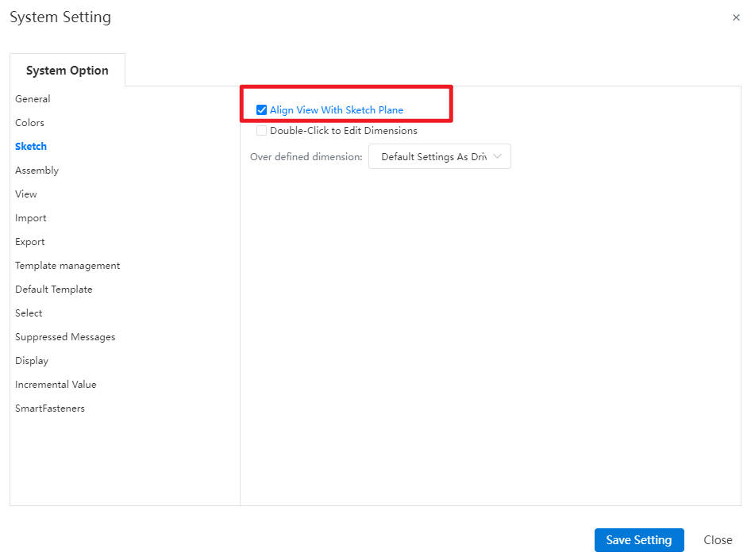Enable Double-Click to Edit Dimensions checkbox
This screenshot has width=751, height=560.
[261, 131]
